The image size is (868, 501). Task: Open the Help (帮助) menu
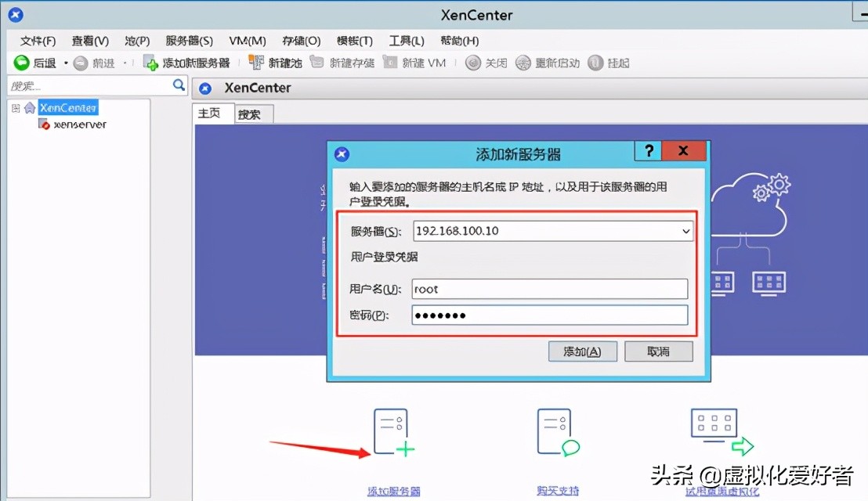click(460, 41)
